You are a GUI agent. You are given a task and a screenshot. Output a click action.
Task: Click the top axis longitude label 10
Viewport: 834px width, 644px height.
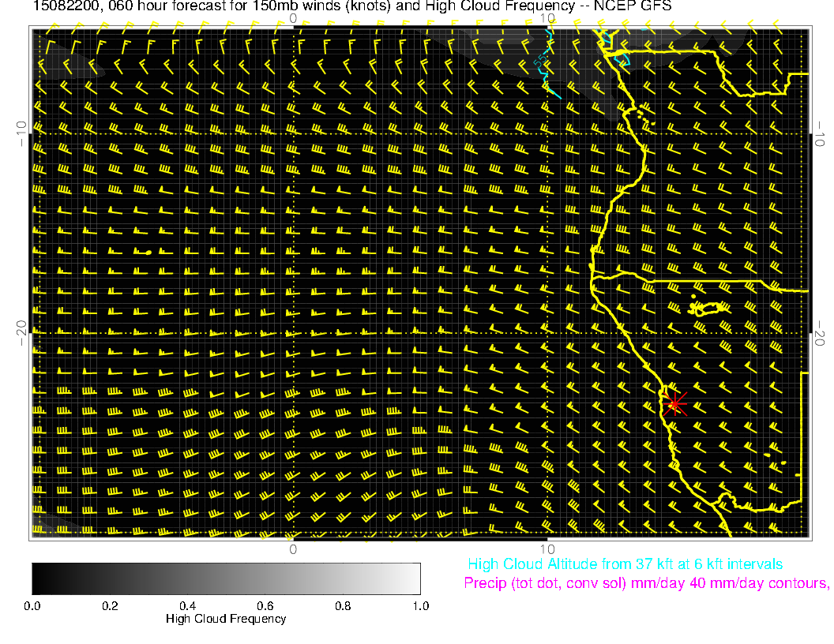pyautogui.click(x=547, y=19)
